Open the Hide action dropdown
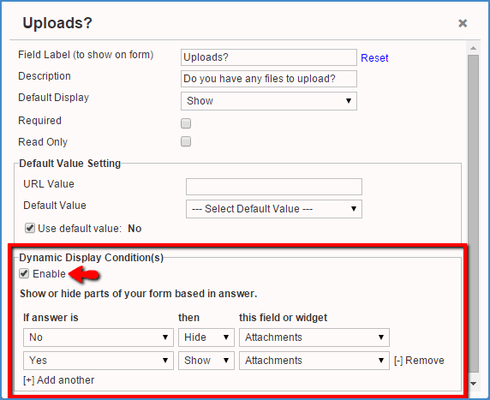 click(206, 337)
